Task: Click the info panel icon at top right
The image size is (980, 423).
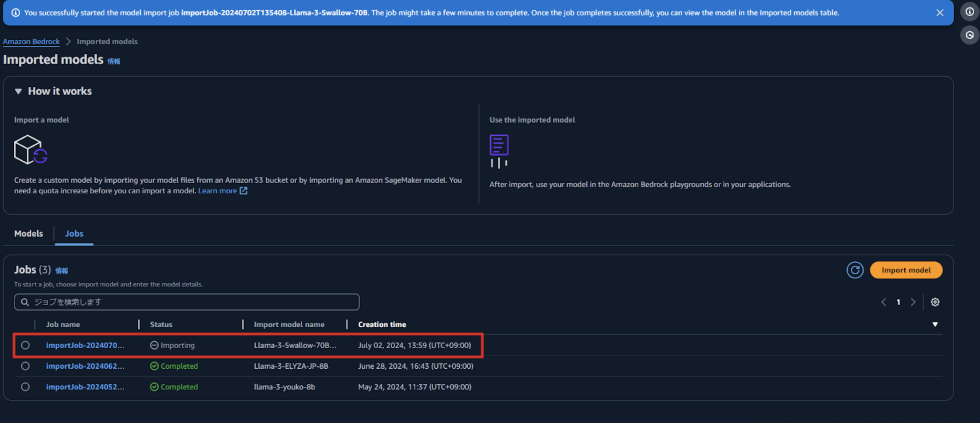Action: coord(969,12)
